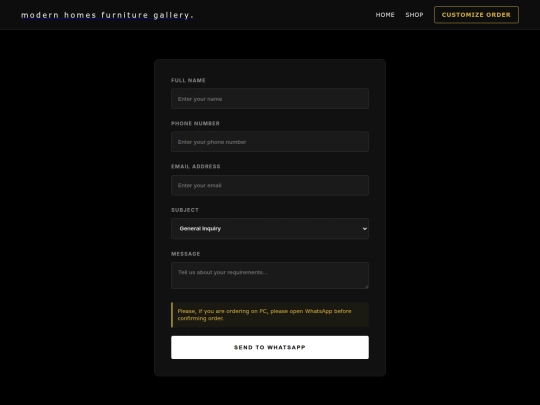Click the PHONE NUMBER label
The width and height of the screenshot is (540, 405).
click(x=195, y=123)
